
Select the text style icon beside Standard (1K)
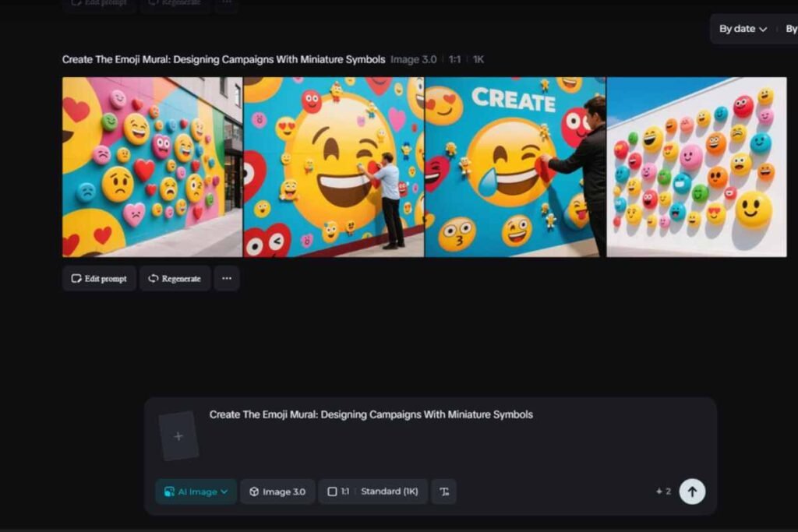(443, 491)
